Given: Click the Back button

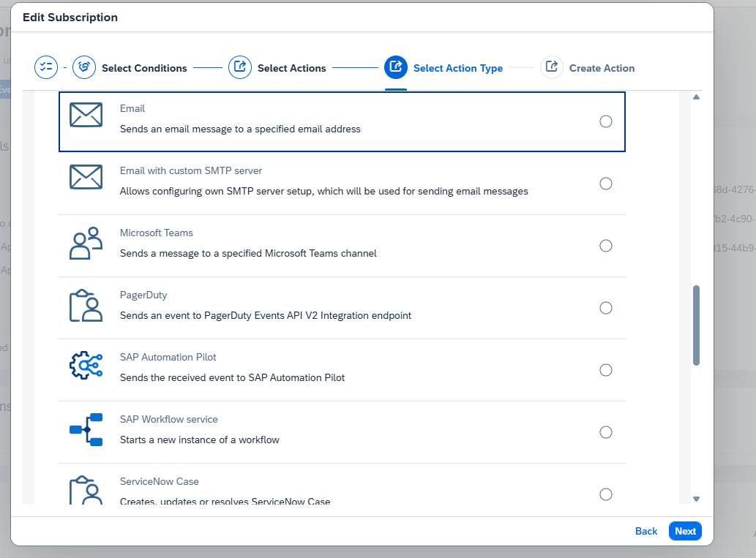Looking at the screenshot, I should pyautogui.click(x=646, y=531).
